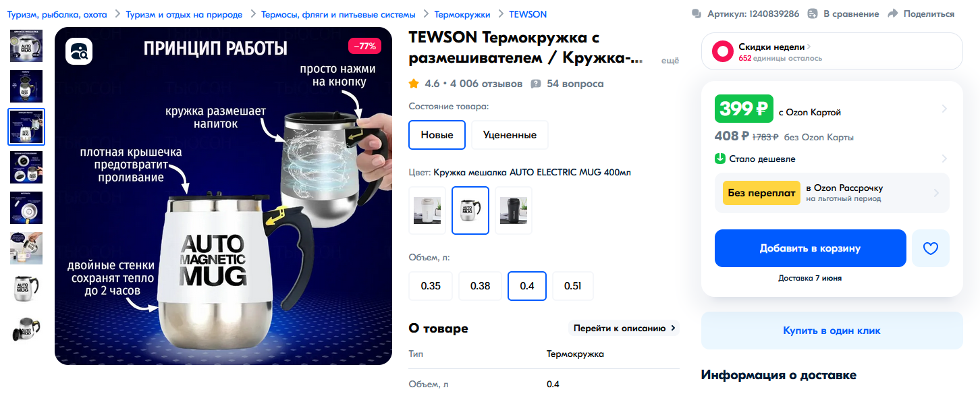Click the orange rating star icon
This screenshot has height=396, width=980.
[414, 84]
